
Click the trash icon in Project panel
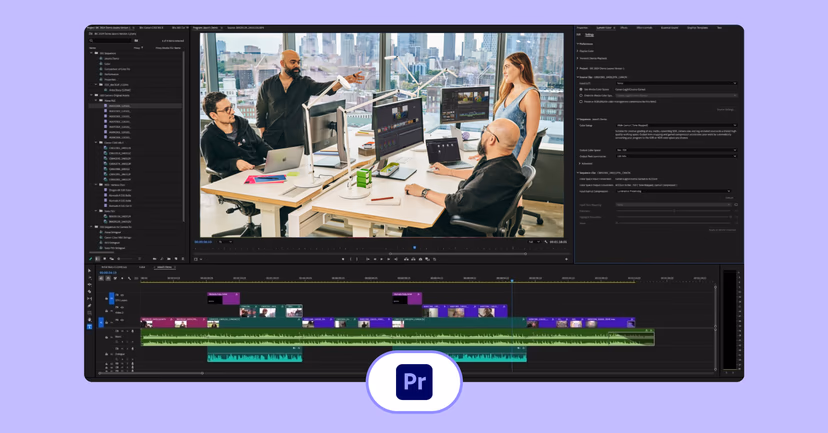click(x=183, y=259)
